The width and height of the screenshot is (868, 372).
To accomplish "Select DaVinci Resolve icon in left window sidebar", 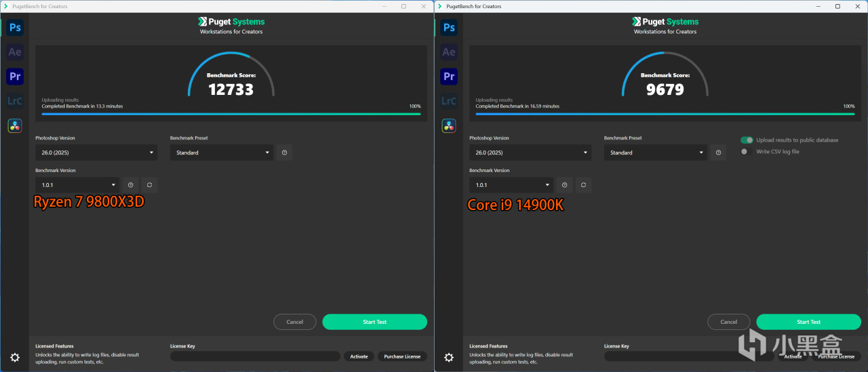I will pyautogui.click(x=15, y=125).
